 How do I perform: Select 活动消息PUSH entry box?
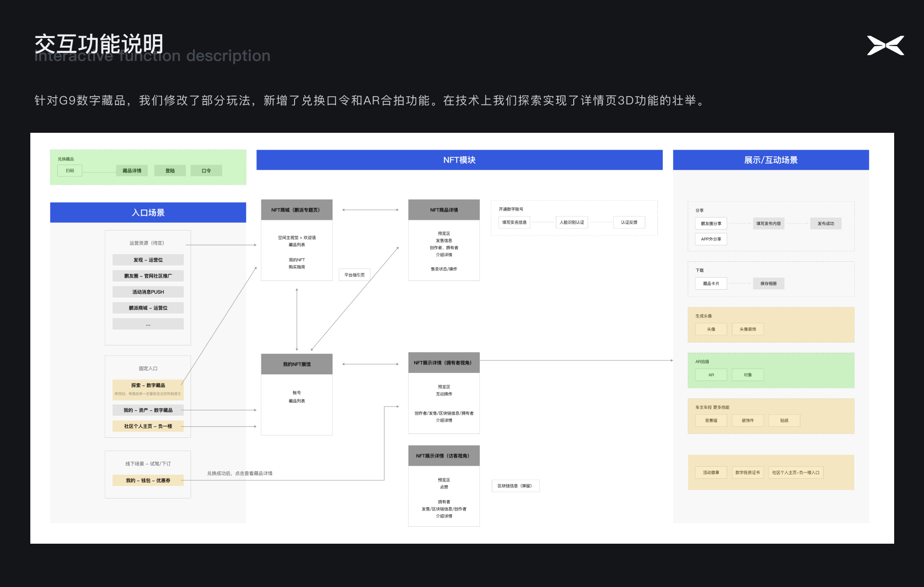tap(148, 292)
